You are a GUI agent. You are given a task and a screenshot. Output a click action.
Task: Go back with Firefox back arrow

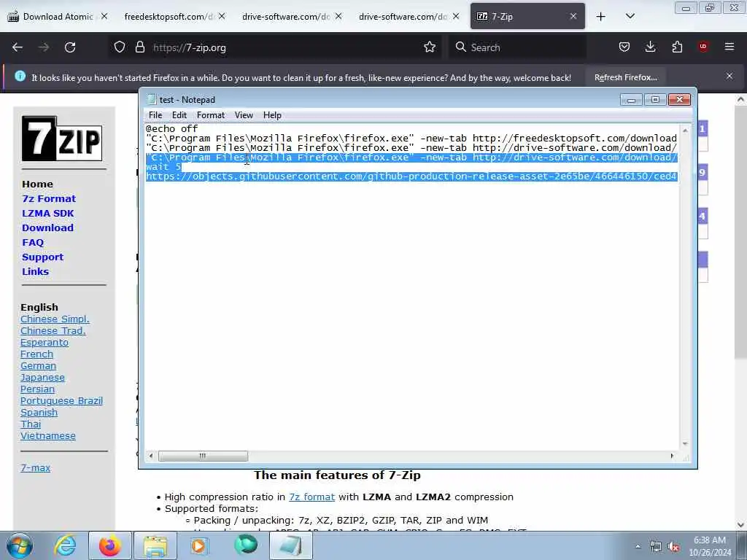[18, 47]
